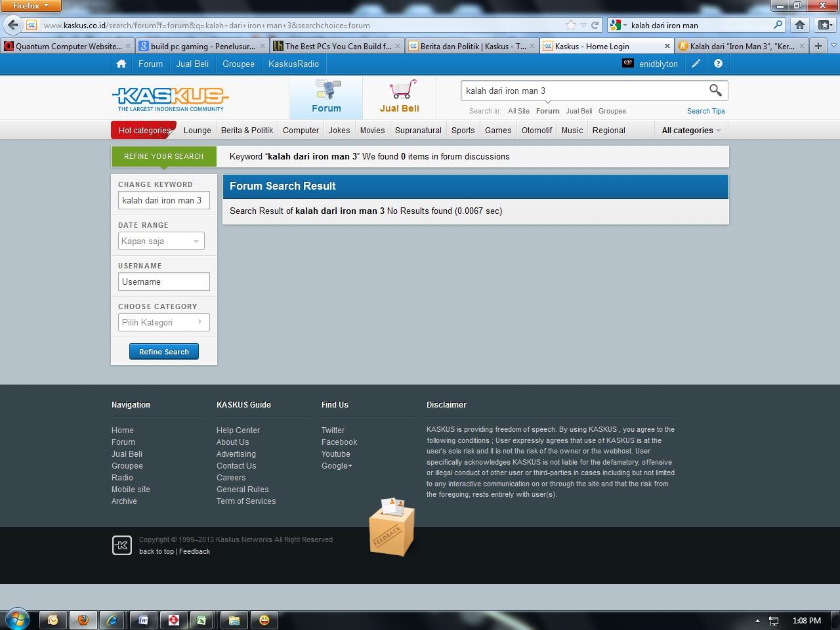Launch Internet Explorer from taskbar
The image size is (840, 630).
click(112, 619)
